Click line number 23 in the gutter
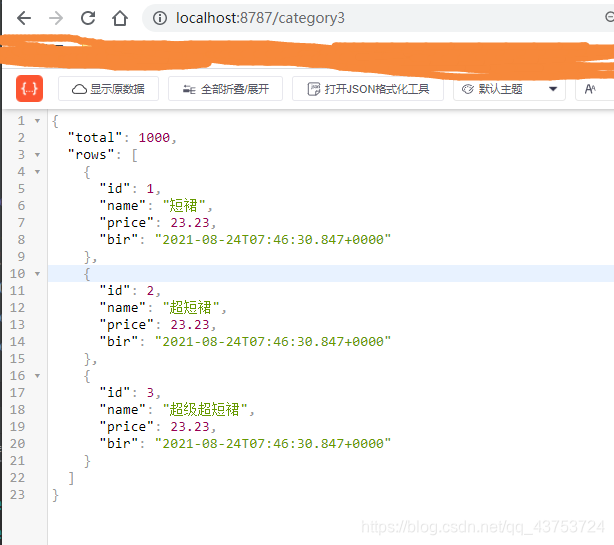Screen dimensions: 614x545 pyautogui.click(x=17, y=494)
